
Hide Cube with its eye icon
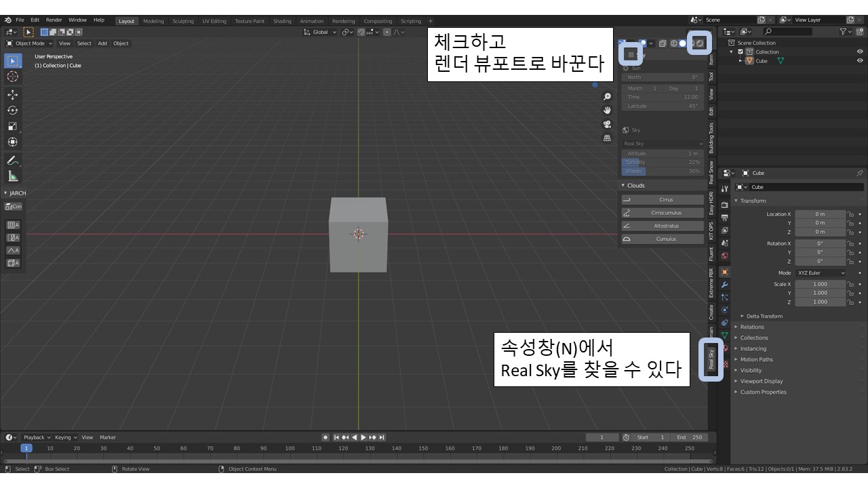(860, 61)
